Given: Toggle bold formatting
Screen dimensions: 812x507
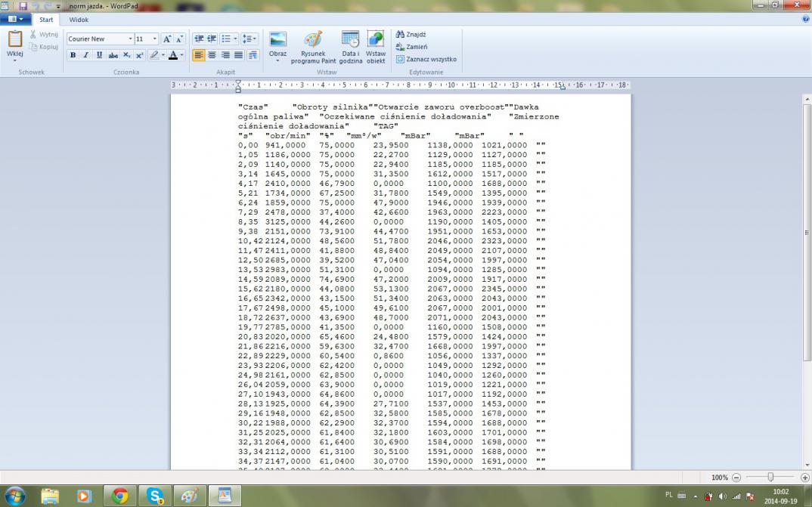Looking at the screenshot, I should 73,55.
